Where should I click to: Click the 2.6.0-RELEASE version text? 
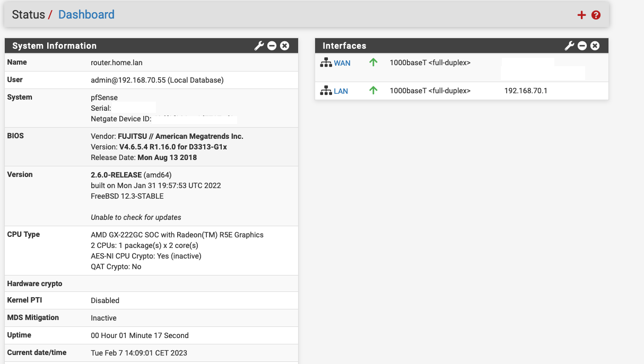coord(116,175)
